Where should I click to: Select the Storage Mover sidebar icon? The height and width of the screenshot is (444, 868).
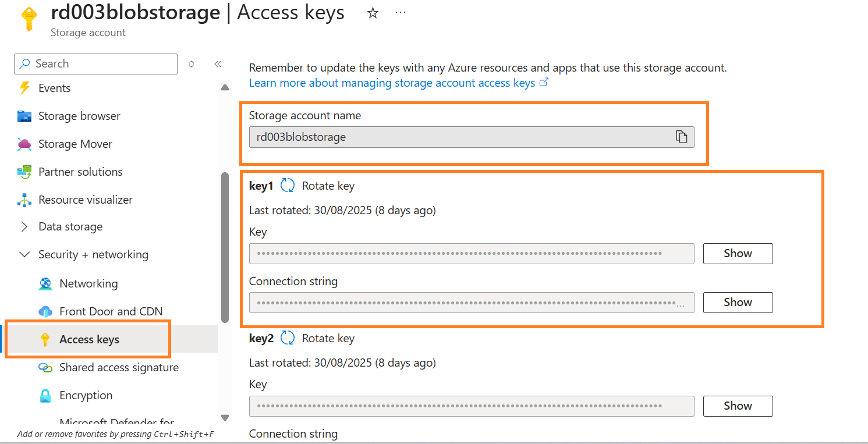point(24,144)
